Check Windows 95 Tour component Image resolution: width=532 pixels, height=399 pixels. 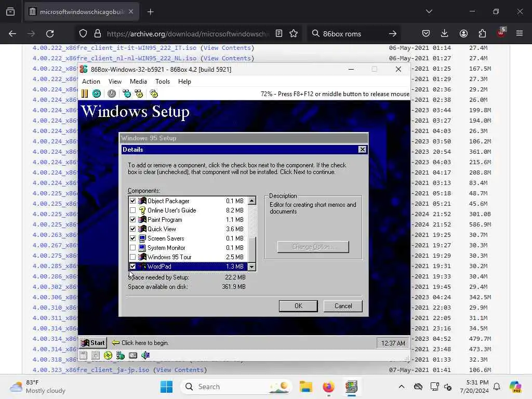(132, 257)
